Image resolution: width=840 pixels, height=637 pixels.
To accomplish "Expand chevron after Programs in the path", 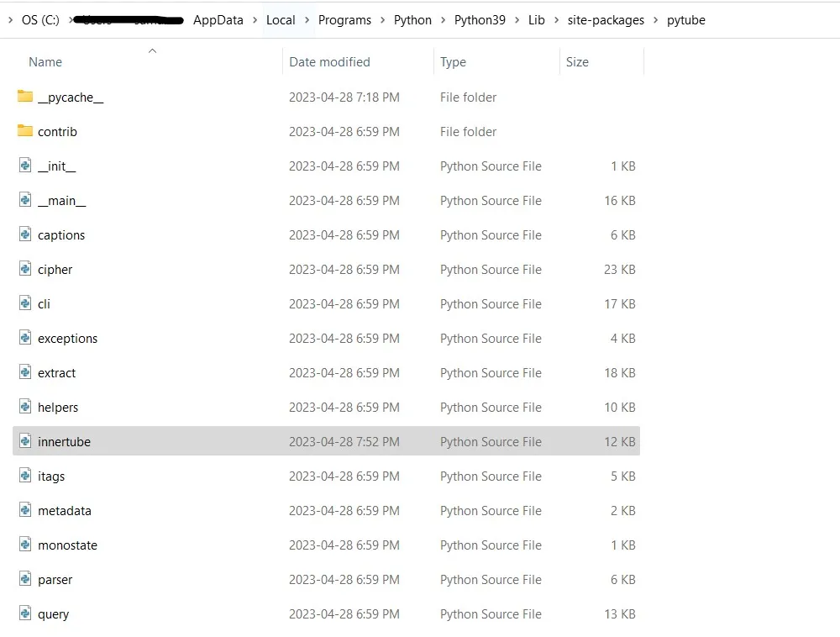I will click(x=382, y=20).
